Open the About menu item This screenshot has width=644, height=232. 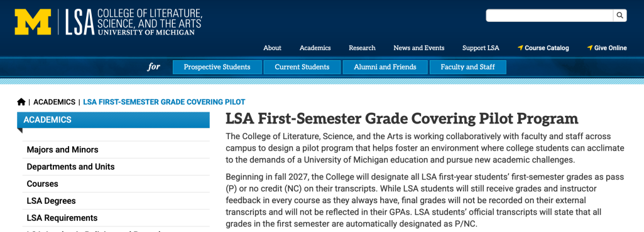tap(272, 48)
